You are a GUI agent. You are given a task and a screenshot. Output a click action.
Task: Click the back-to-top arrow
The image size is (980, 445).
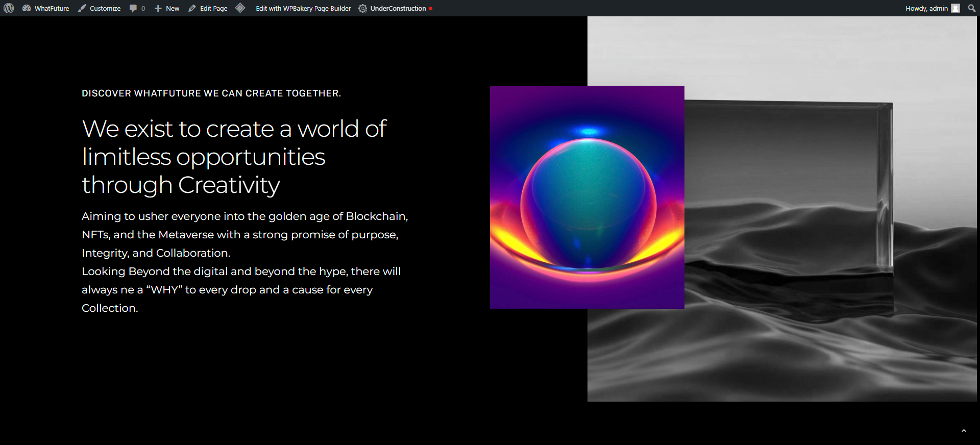click(964, 431)
